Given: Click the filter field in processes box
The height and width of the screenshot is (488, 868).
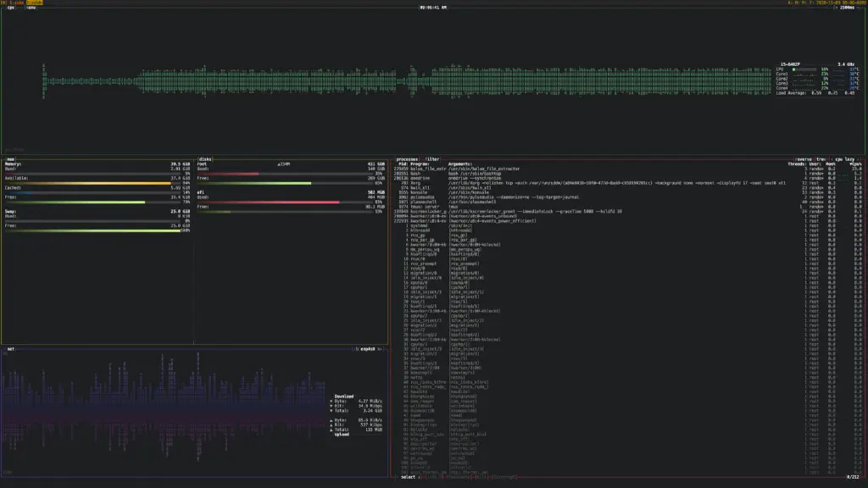Looking at the screenshot, I should pos(432,159).
